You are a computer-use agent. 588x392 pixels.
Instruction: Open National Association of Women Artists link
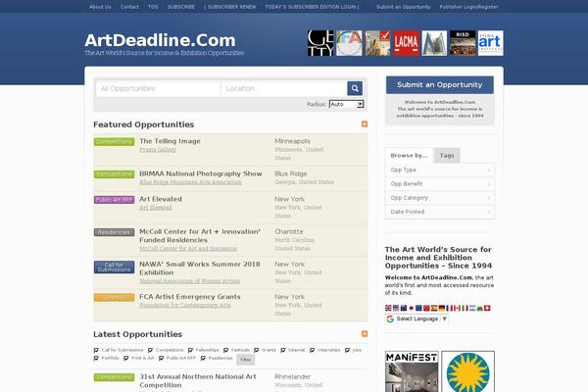pos(189,280)
